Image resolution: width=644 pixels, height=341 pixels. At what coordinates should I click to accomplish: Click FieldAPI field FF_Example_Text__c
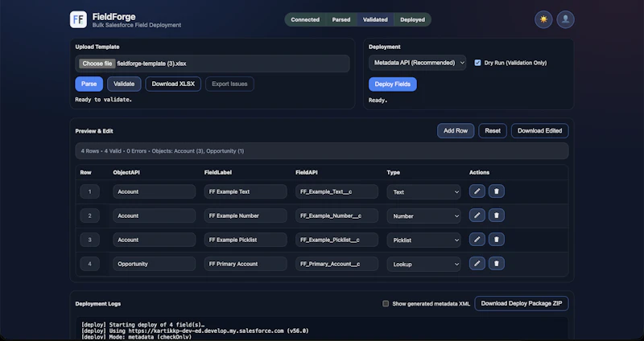(x=336, y=191)
